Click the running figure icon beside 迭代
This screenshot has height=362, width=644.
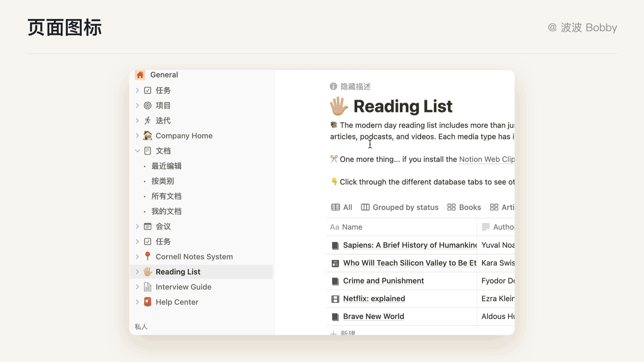coord(148,121)
